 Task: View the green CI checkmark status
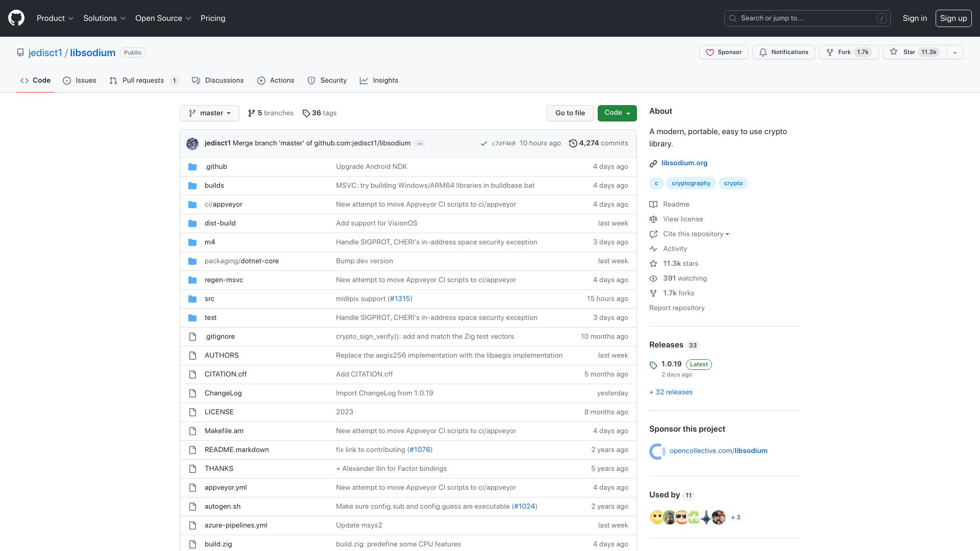pos(483,144)
